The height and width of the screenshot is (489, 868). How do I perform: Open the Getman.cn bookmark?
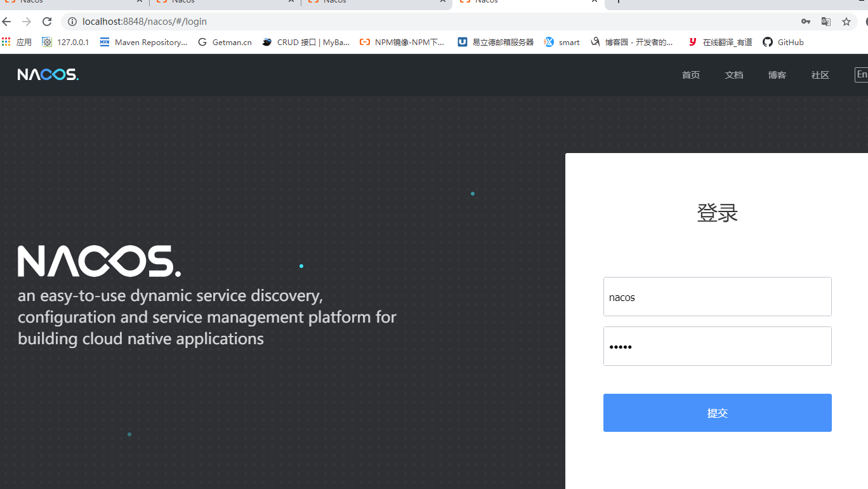pos(225,43)
